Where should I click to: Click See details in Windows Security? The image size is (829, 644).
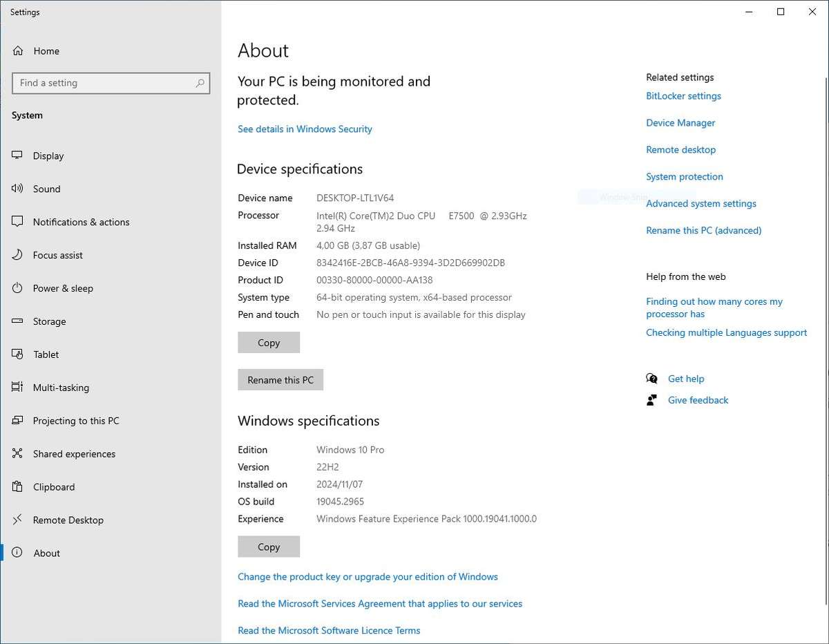[x=305, y=129]
